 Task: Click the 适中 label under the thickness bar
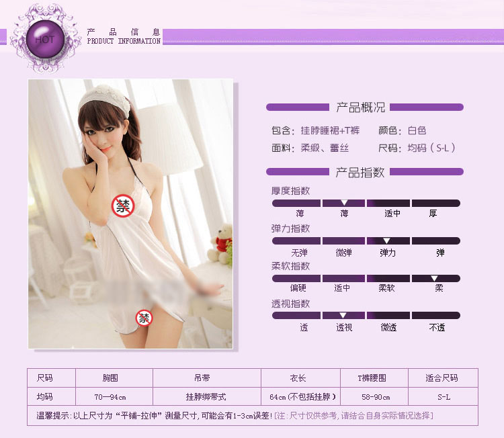(x=392, y=214)
